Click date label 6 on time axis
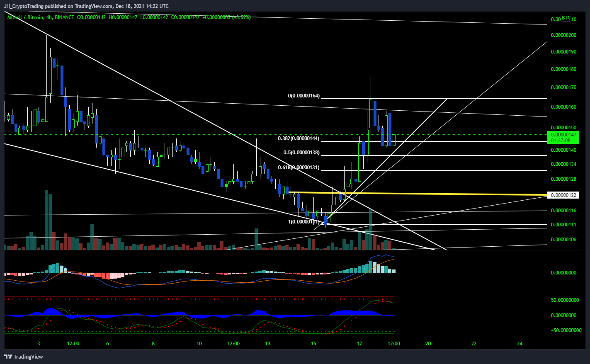Screen dimensions: 590x364 click(107, 344)
